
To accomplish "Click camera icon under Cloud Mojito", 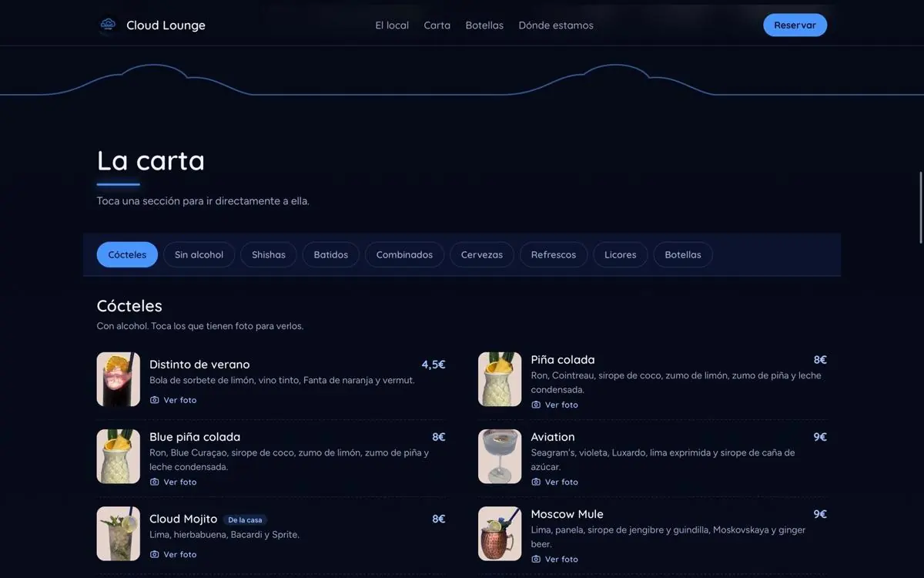I will coord(154,554).
